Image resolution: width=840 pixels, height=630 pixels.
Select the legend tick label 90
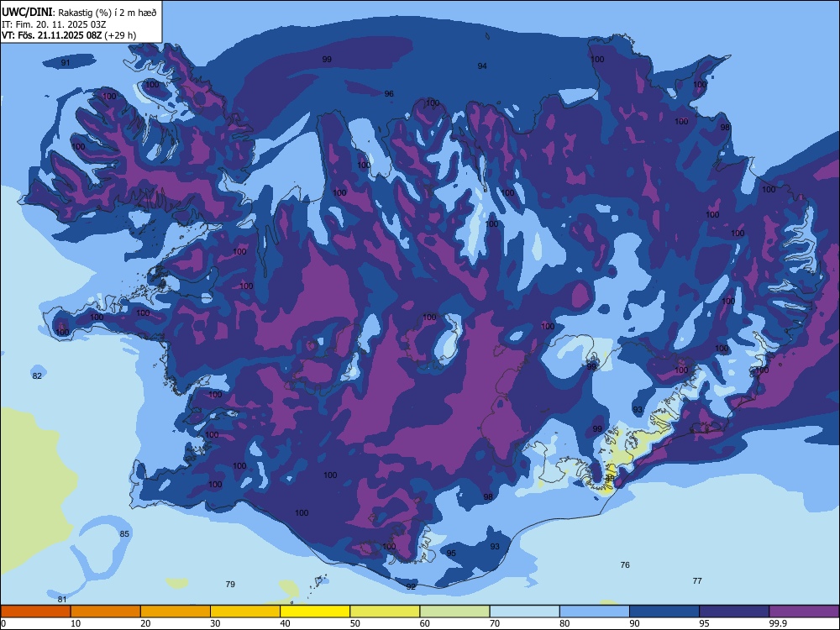(x=635, y=623)
